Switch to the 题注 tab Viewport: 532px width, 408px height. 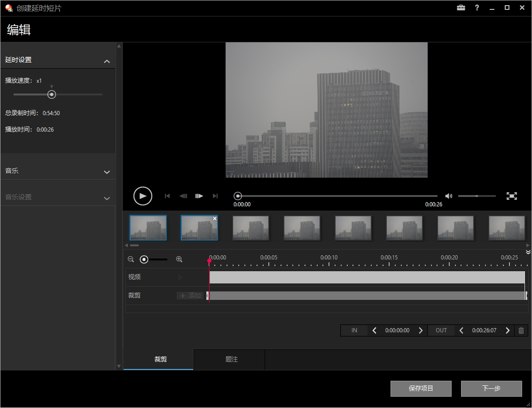click(x=231, y=360)
